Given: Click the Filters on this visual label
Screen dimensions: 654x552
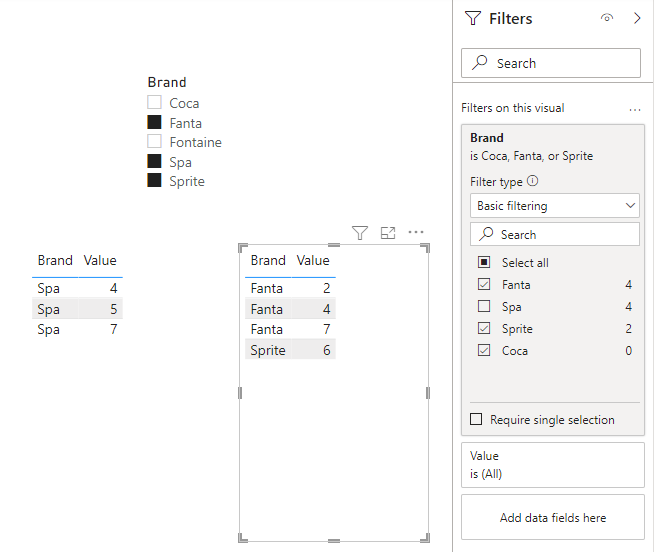Looking at the screenshot, I should [513, 108].
